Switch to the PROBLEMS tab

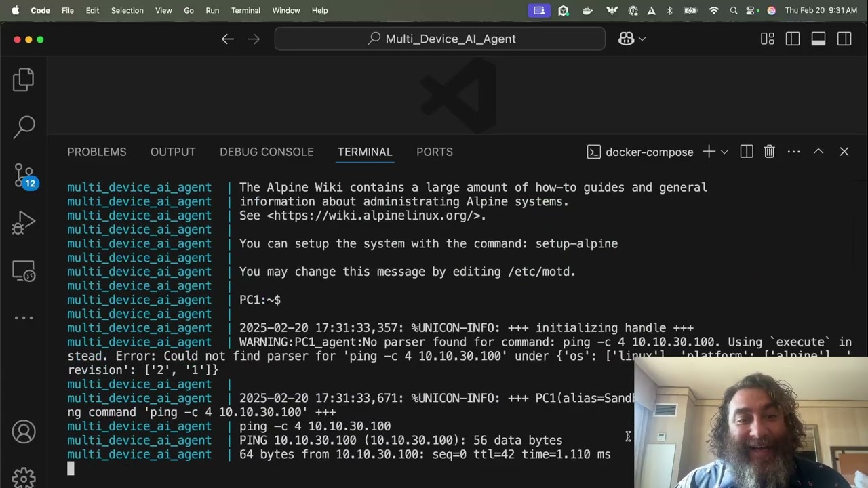tap(97, 152)
